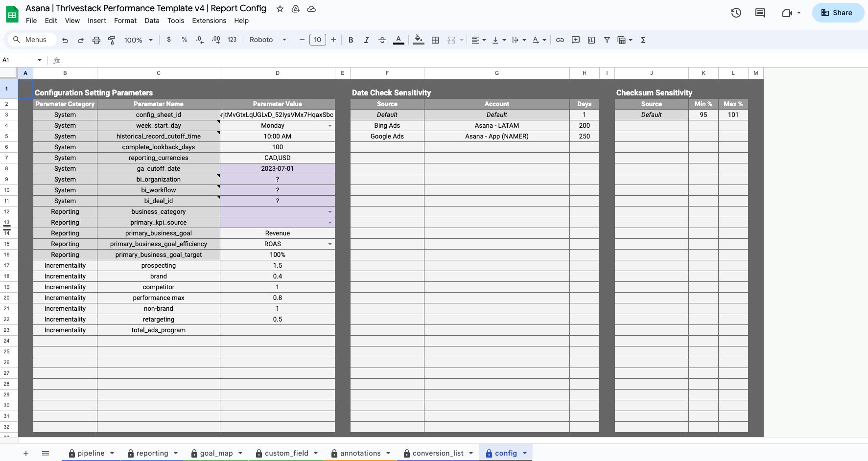Click the Share button

pos(838,13)
